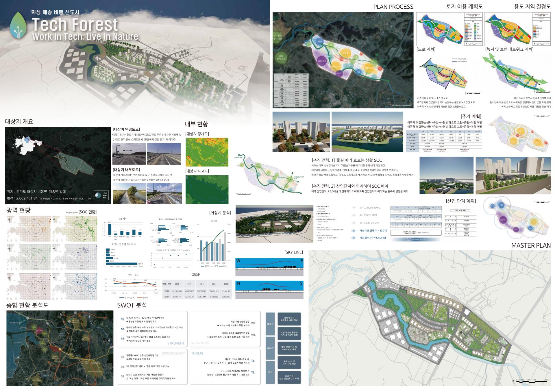This screenshot has height=392, width=555.
Task: Open the '대상지 개요' section heading
Action: pyautogui.click(x=19, y=121)
